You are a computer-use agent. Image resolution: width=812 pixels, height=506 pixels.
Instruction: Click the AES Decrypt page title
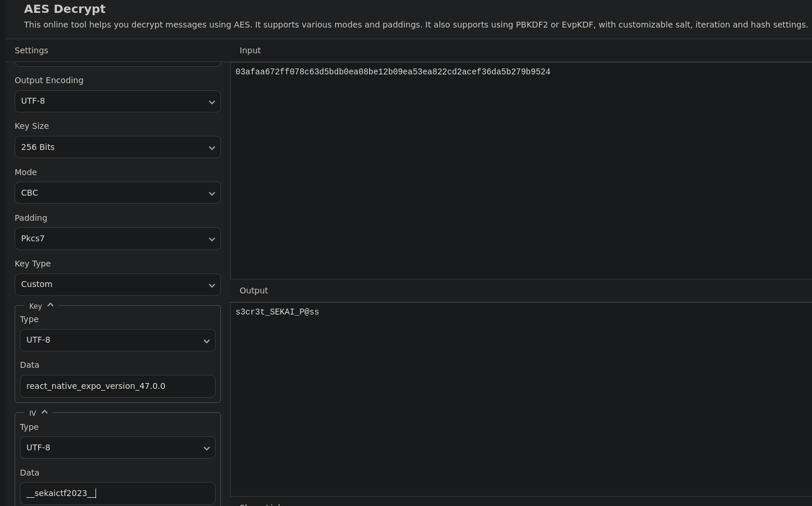coord(64,9)
